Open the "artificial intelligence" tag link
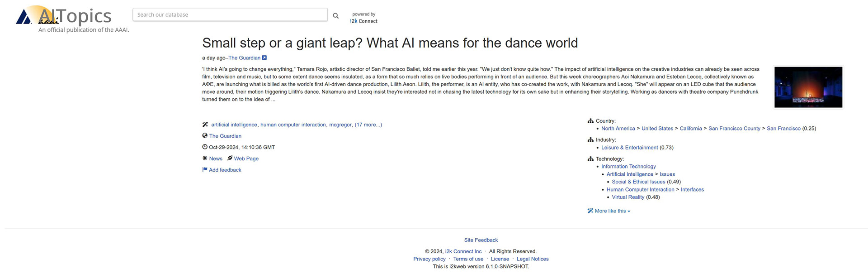868x274 pixels. pos(234,125)
